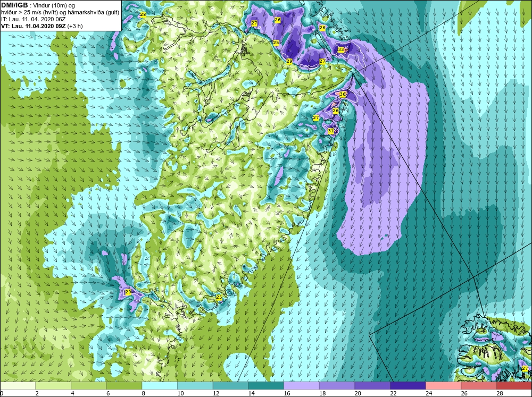Viewport: 532px width, 397px height.
Task: Click the legend tick label 8
Action: pos(144,393)
